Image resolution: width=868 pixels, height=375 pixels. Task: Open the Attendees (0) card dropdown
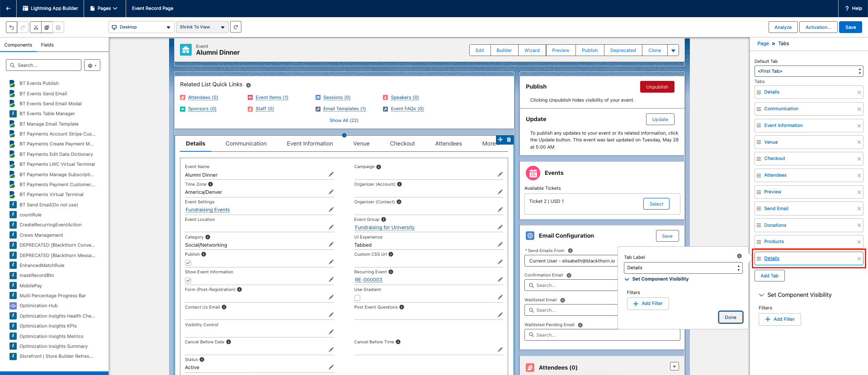[x=674, y=366]
